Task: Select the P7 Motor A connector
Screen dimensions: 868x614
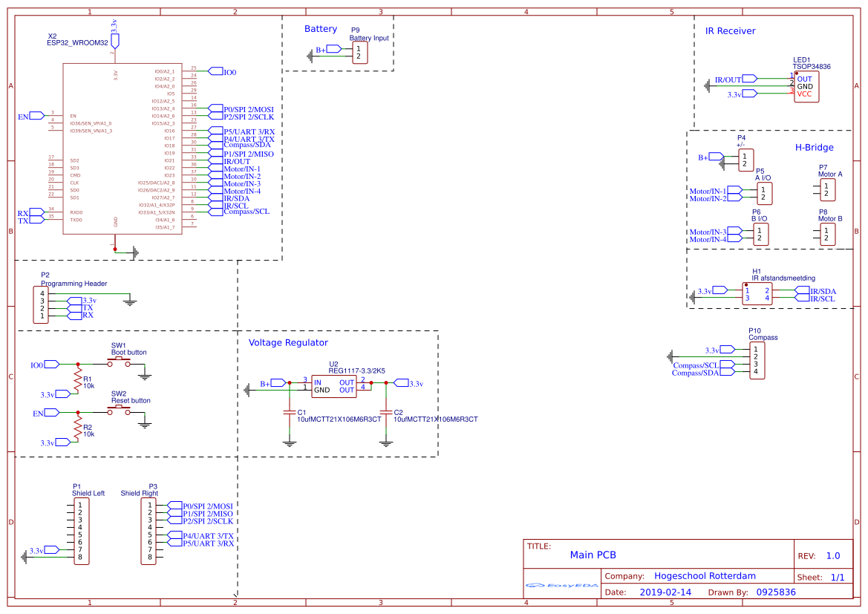Action: [x=826, y=190]
